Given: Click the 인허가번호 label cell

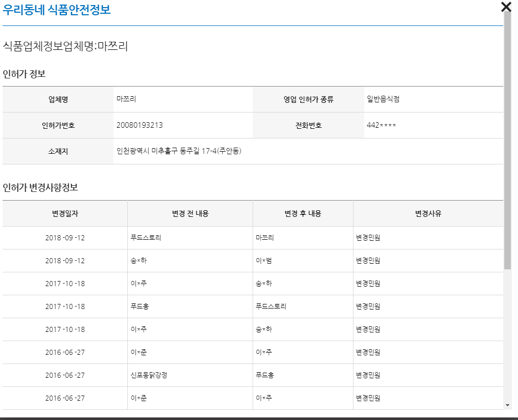Looking at the screenshot, I should pos(58,125).
